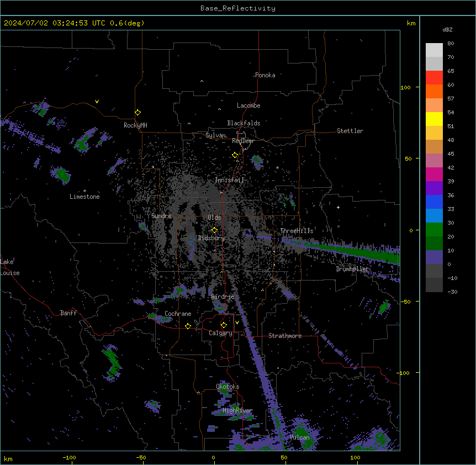Viewport: 476px width, 465px height.
Task: Click the ThreeHills label
Action: (x=297, y=231)
